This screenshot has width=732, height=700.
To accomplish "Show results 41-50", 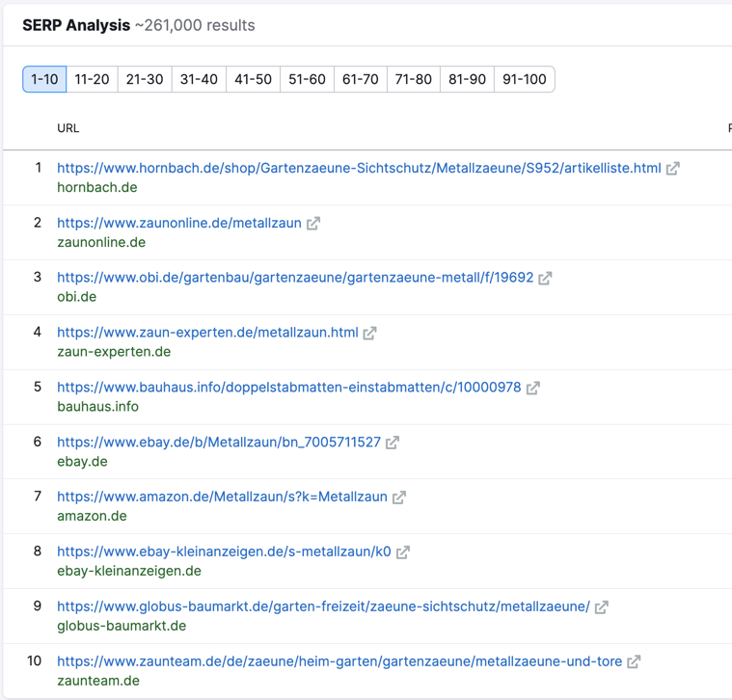I will pos(253,79).
